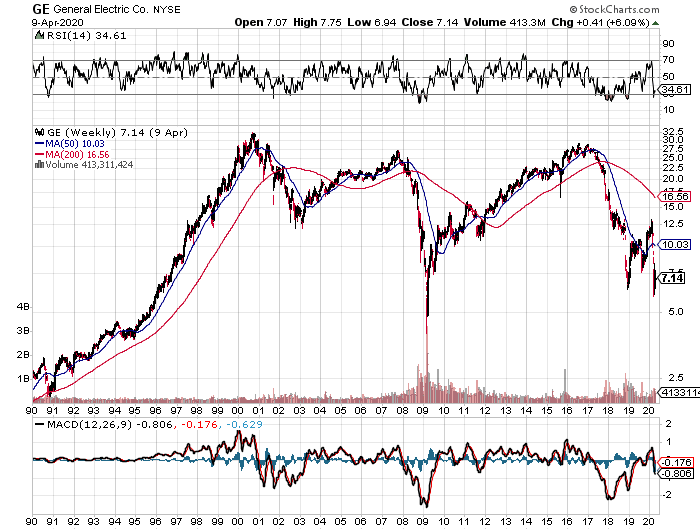
Task: Click the Volume 413,311,424 legend text
Action: point(89,165)
